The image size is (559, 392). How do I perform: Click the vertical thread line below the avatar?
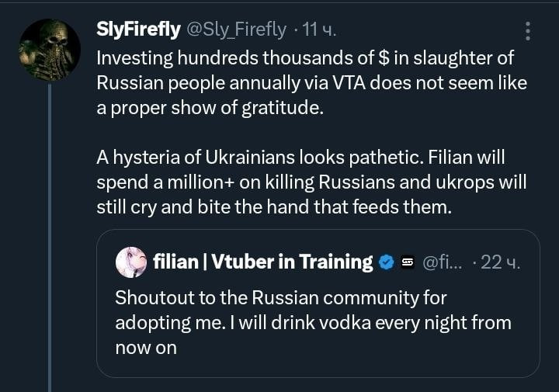pos(50,233)
